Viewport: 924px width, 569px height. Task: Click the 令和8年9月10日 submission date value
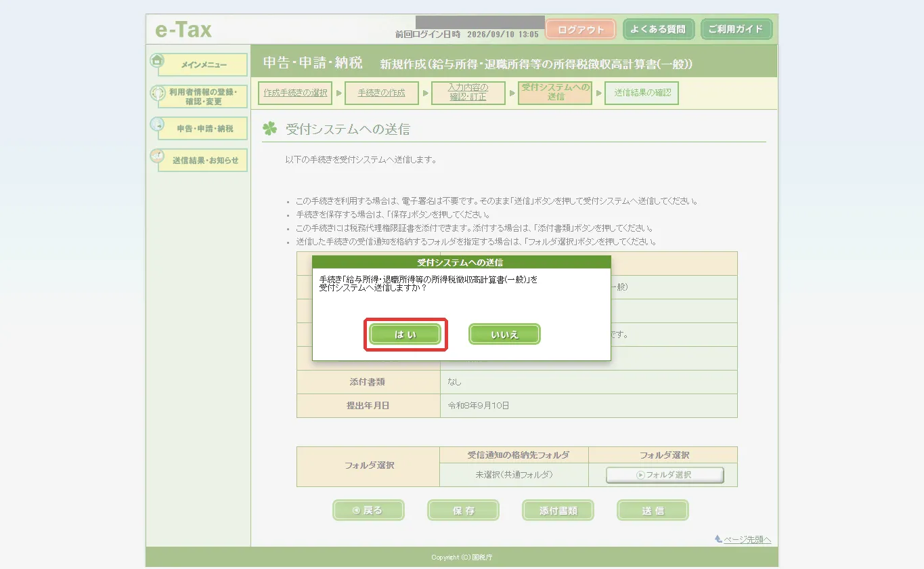coord(478,406)
